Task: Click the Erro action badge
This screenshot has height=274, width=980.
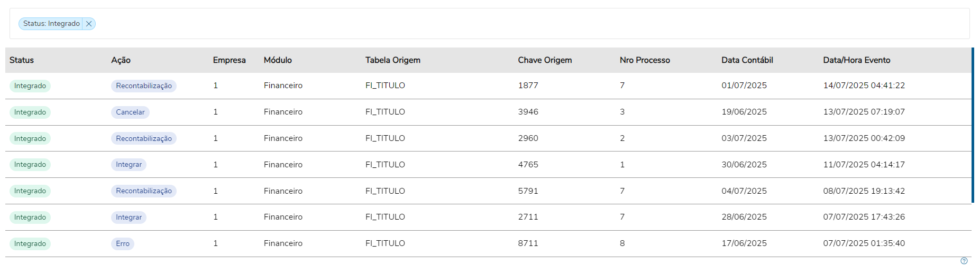Action: (x=123, y=243)
